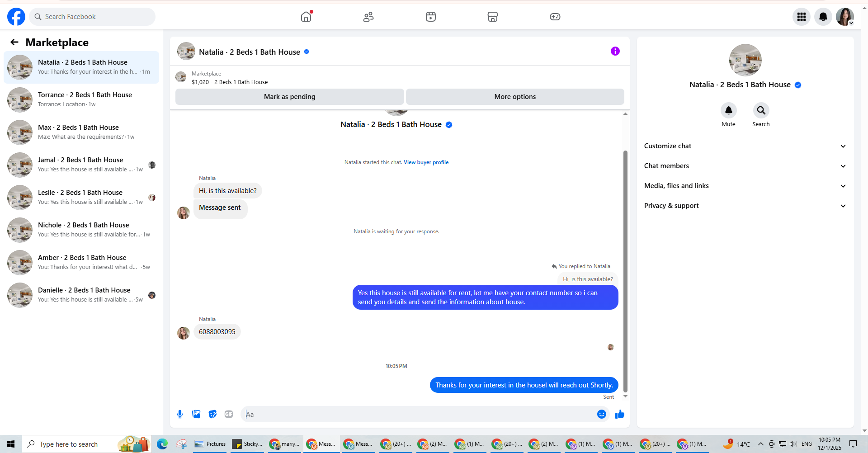868x453 pixels.
Task: Click the chat message scrollbar
Action: [x=625, y=271]
